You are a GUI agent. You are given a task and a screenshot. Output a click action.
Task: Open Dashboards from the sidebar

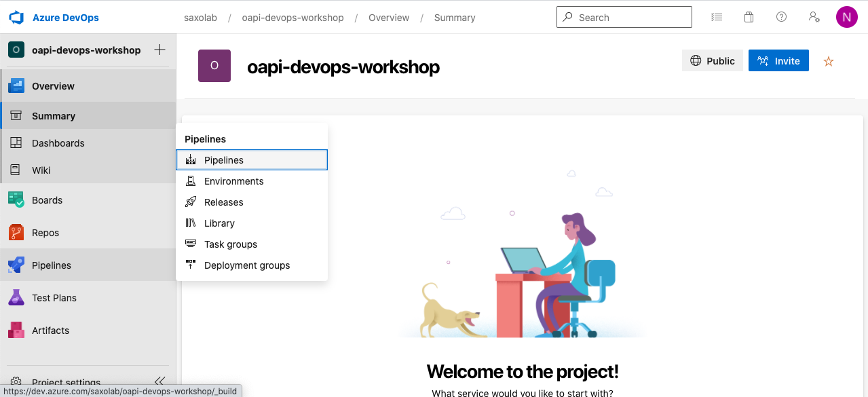88,143
